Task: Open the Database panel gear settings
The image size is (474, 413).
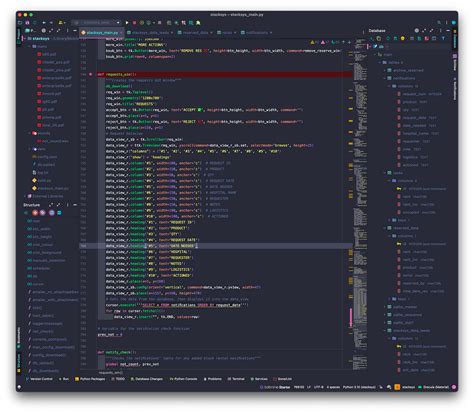Action: click(416, 30)
